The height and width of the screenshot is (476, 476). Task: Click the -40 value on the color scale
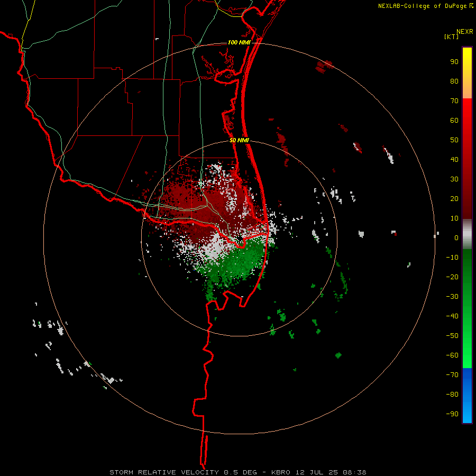[x=452, y=316]
